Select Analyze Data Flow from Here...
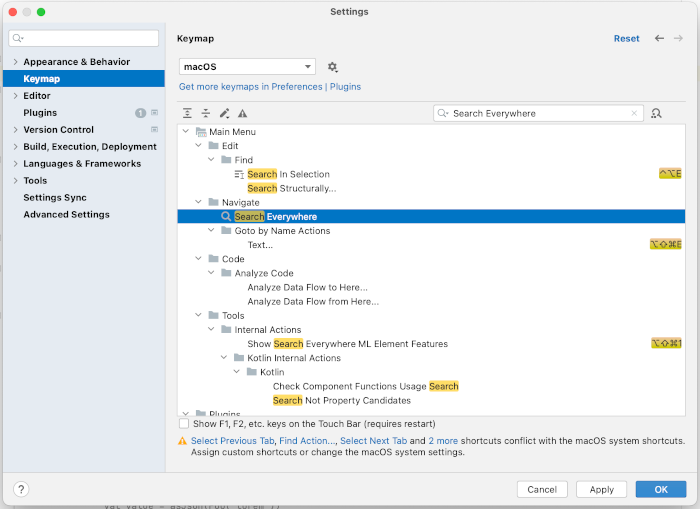Screen dimensions: 700x509 313,301
